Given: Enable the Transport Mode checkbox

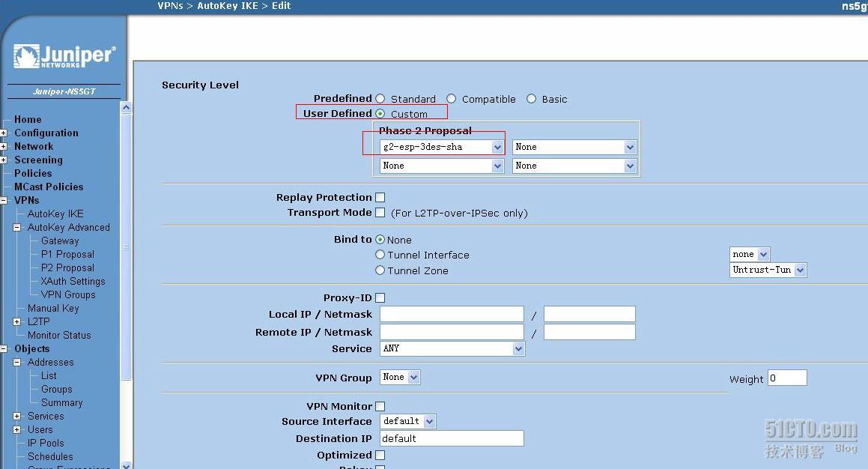Looking at the screenshot, I should tap(380, 213).
